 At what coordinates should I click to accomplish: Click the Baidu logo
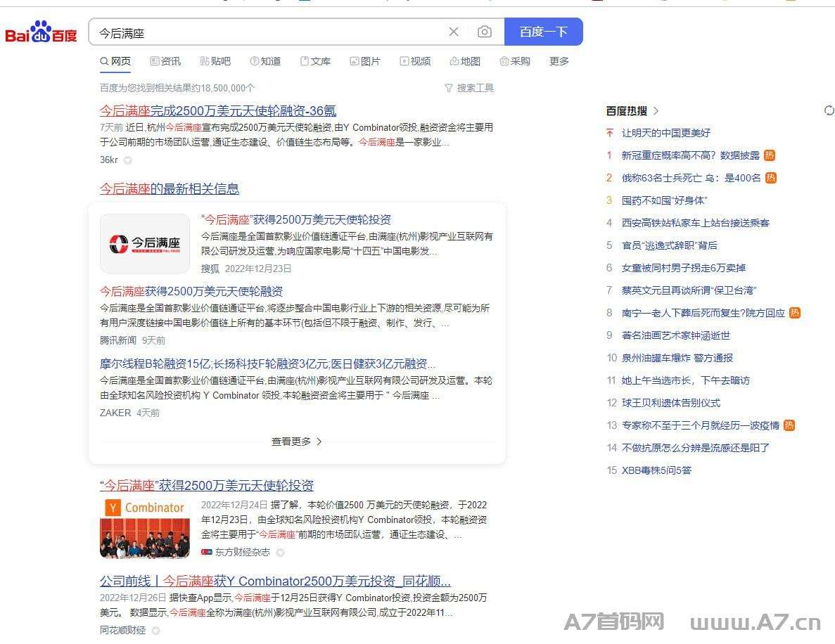click(41, 32)
